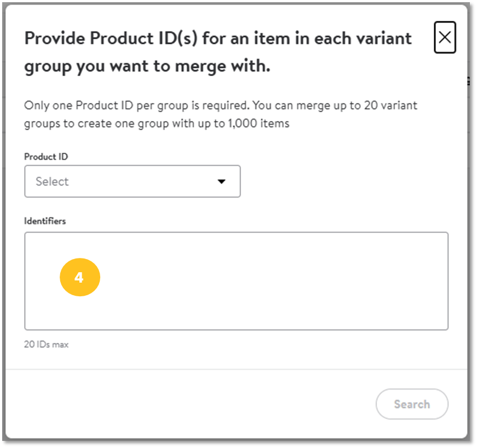Click the dialog heading about Product ID(s)

(x=218, y=52)
